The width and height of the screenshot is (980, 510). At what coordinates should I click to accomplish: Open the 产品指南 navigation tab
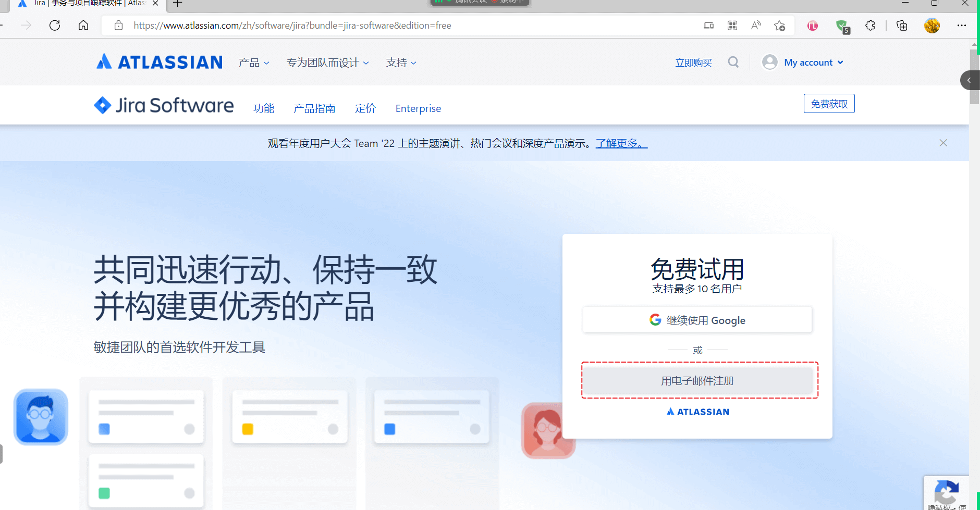[314, 108]
